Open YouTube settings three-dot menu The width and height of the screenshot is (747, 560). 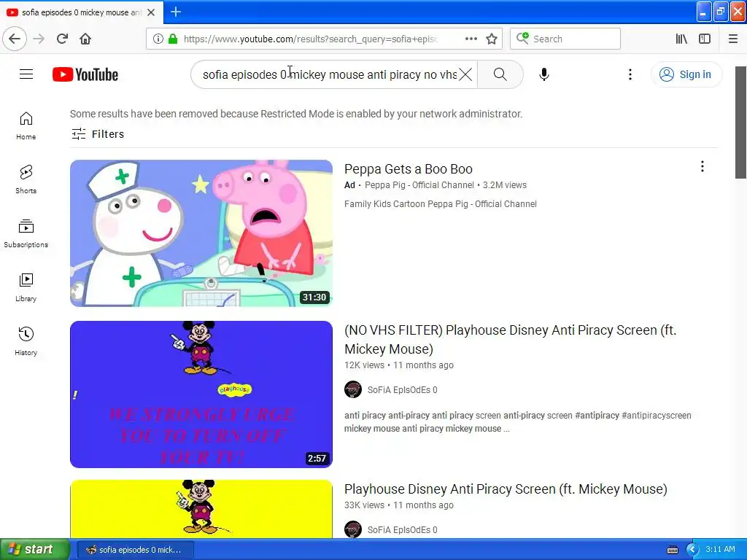tap(630, 74)
